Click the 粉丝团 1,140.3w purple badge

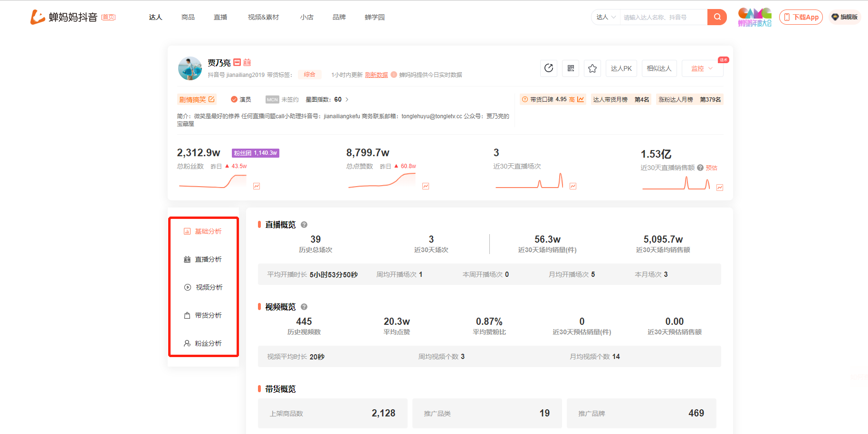(256, 153)
